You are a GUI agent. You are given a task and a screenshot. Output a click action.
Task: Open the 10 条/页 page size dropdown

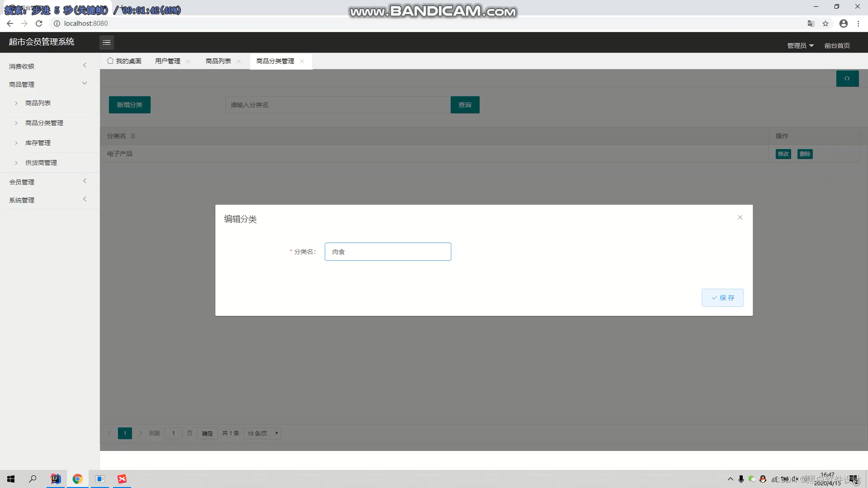click(262, 433)
